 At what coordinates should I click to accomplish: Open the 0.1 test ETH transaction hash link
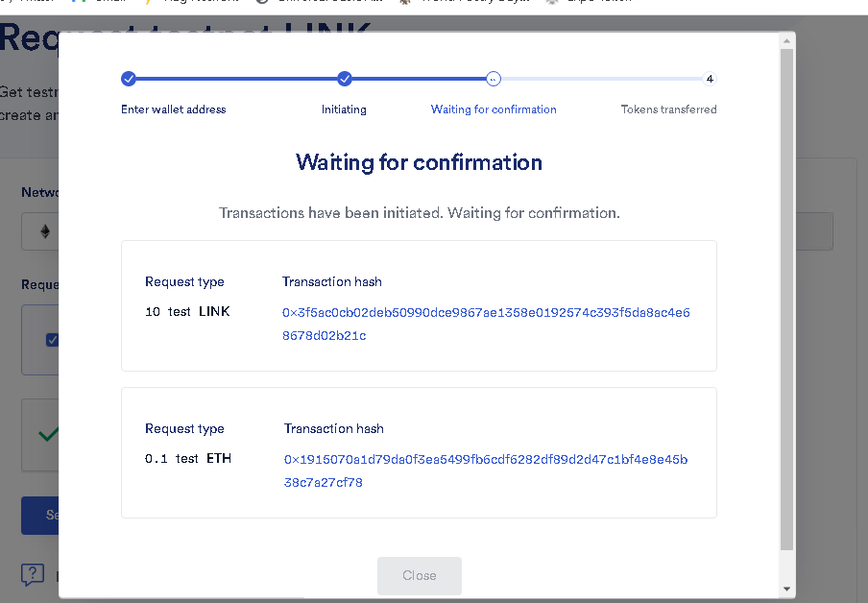click(486, 470)
